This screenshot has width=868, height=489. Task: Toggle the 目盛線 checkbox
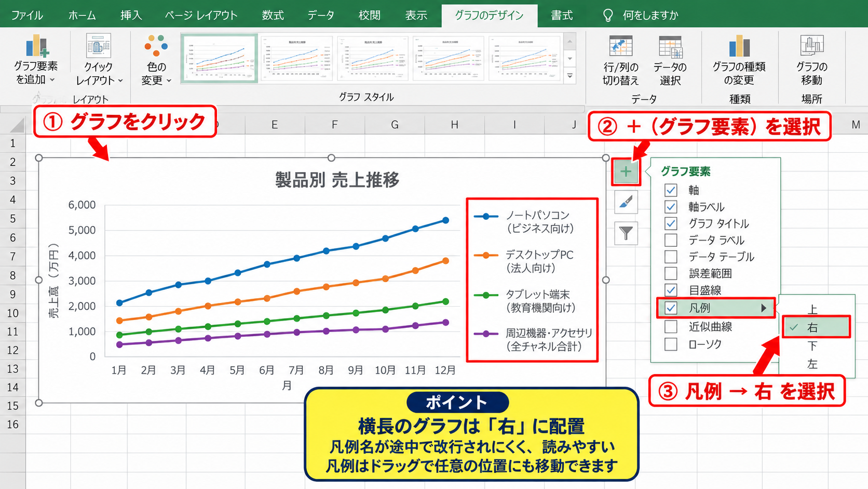coord(671,290)
